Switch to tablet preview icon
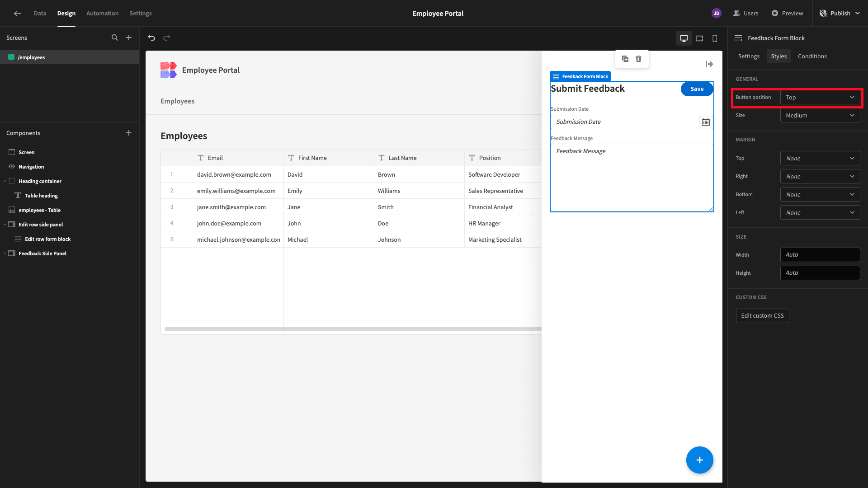The width and height of the screenshot is (868, 488). click(x=699, y=38)
